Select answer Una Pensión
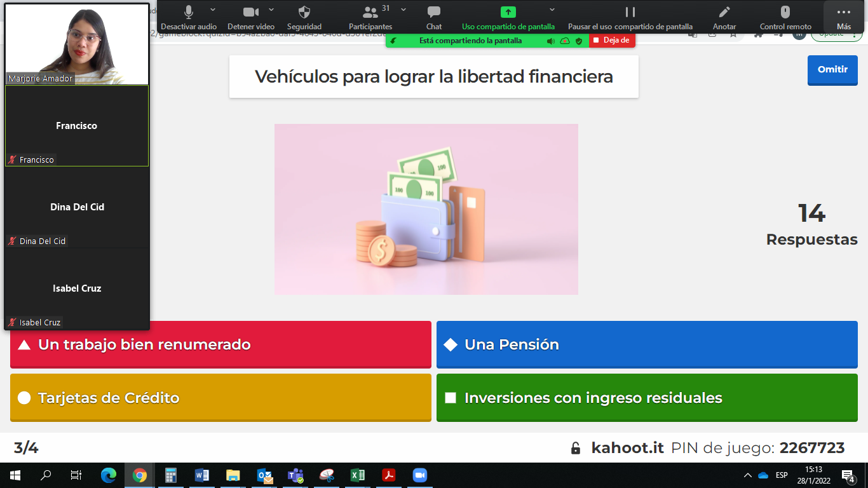868x488 pixels. [647, 344]
